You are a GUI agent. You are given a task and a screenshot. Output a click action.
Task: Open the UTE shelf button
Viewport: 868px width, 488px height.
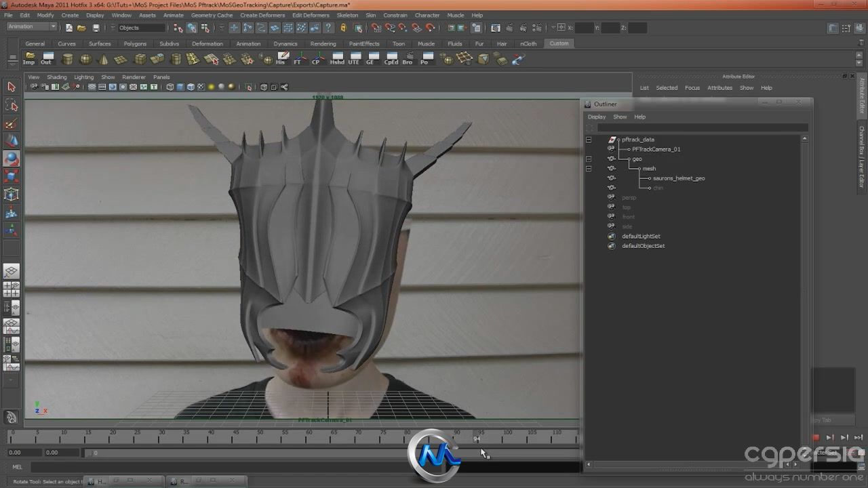(354, 59)
